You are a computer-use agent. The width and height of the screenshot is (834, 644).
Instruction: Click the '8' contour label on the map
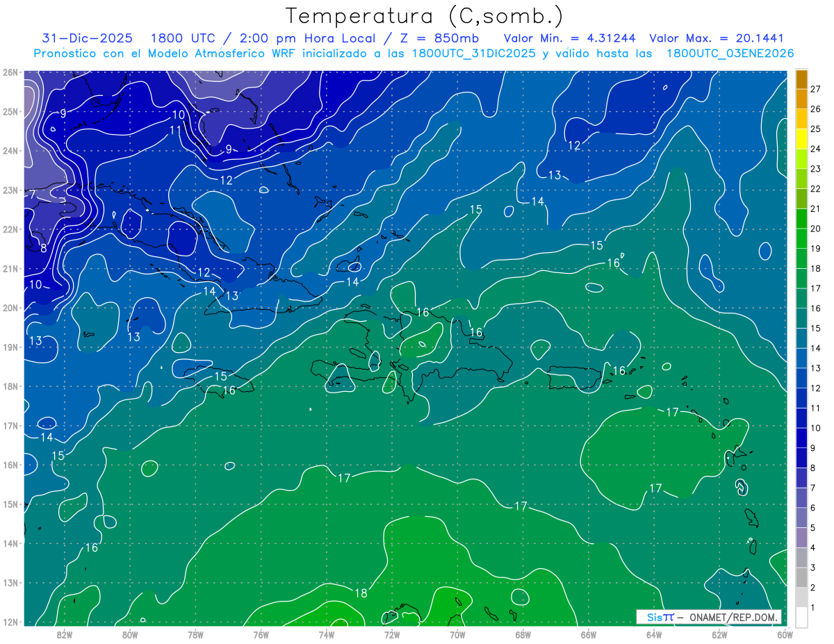click(x=43, y=248)
